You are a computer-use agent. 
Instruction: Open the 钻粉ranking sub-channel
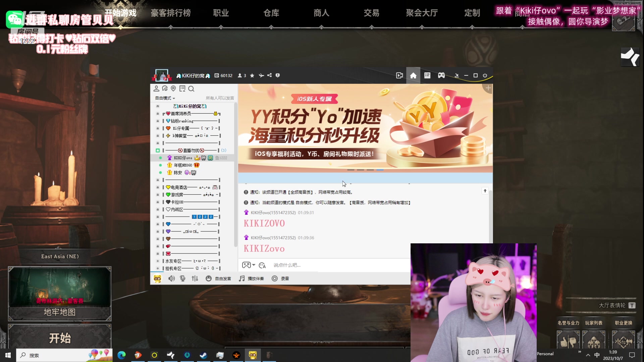pos(193,121)
